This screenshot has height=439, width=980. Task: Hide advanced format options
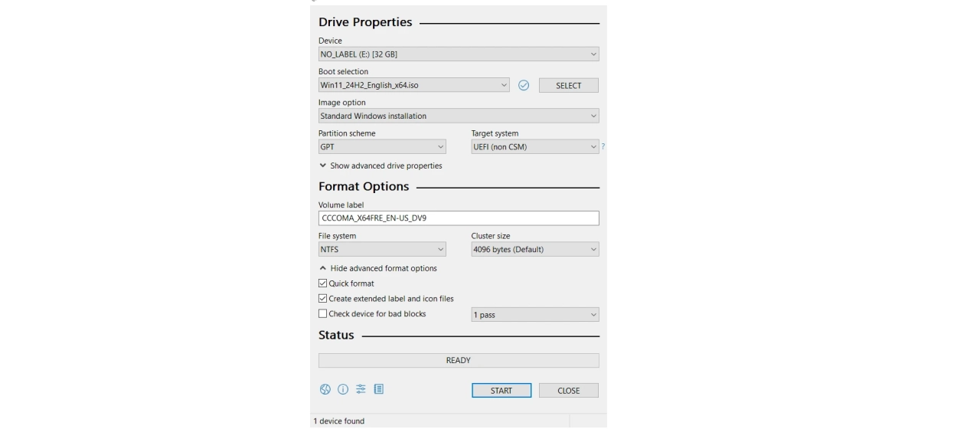(378, 269)
